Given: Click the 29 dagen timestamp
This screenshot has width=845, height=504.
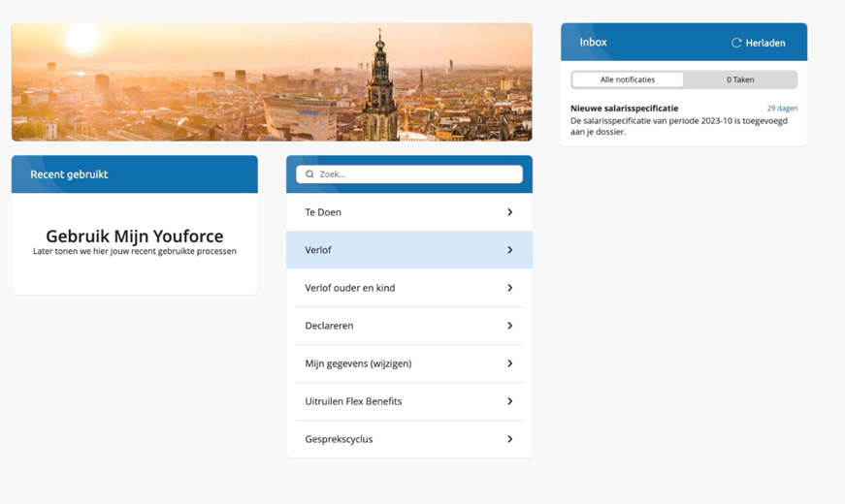Looking at the screenshot, I should point(783,109).
